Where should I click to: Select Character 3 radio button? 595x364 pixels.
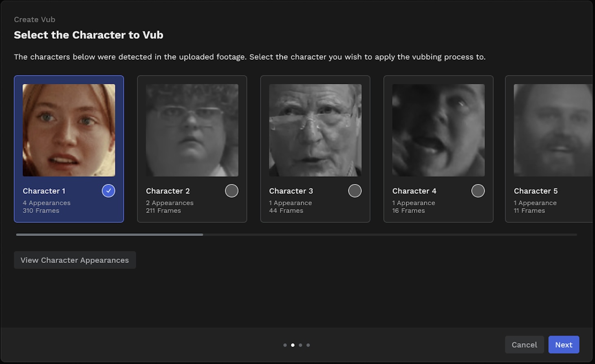pos(355,191)
